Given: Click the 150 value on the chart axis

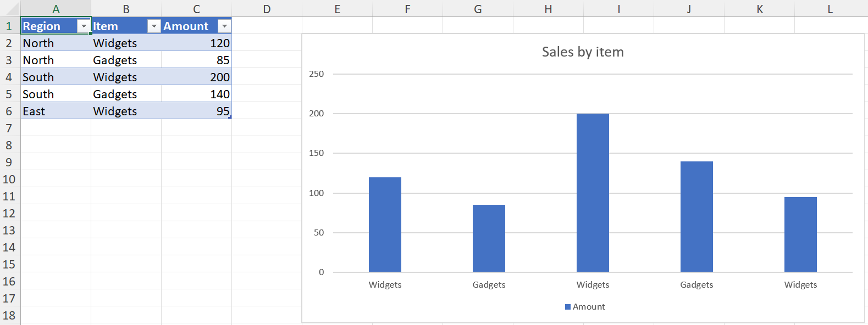Looking at the screenshot, I should [317, 153].
